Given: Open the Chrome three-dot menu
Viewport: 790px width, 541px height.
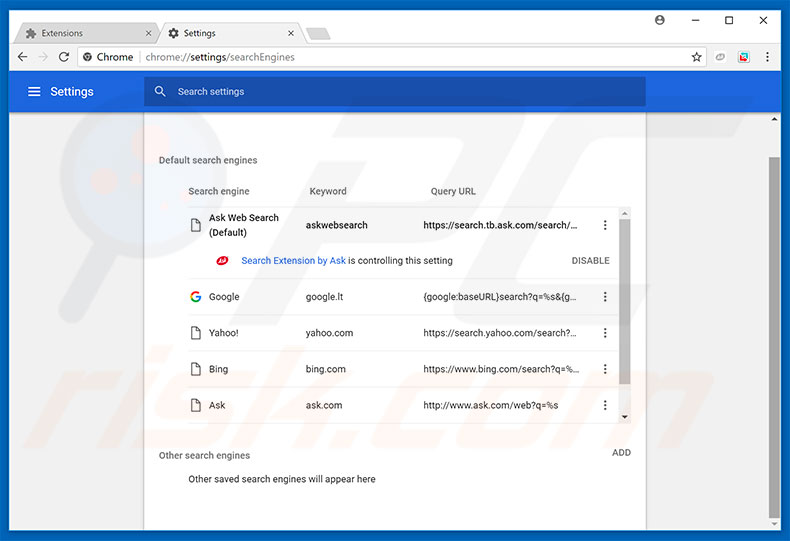Looking at the screenshot, I should pyautogui.click(x=767, y=57).
